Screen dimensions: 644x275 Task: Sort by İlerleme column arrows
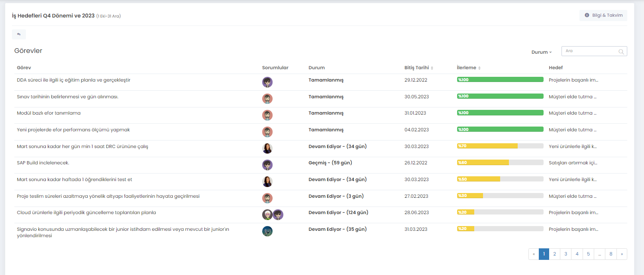(479, 68)
